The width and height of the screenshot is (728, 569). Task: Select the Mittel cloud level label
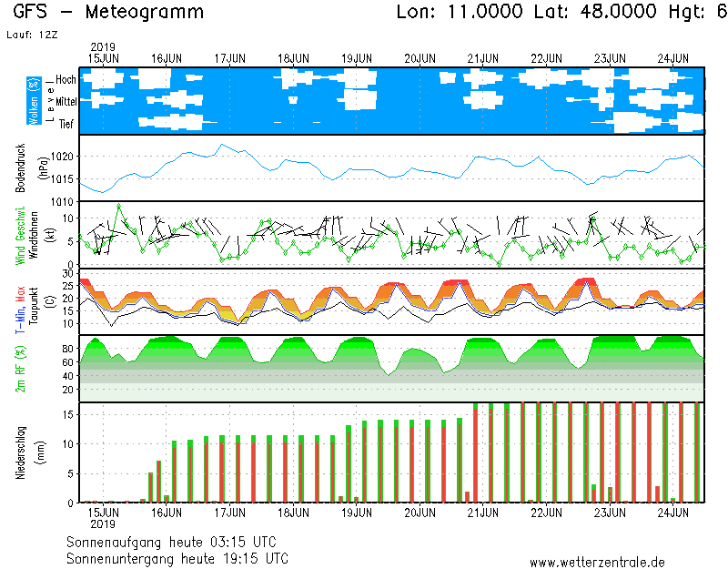point(66,101)
